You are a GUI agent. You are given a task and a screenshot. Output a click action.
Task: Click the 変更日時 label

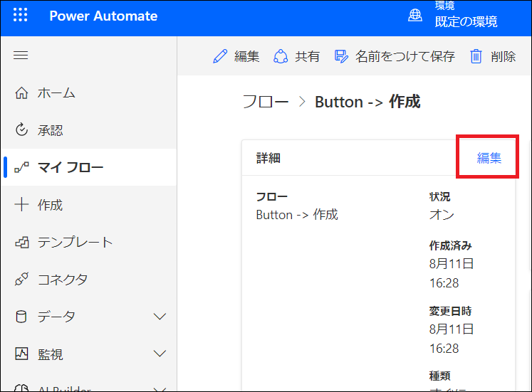[x=450, y=311]
